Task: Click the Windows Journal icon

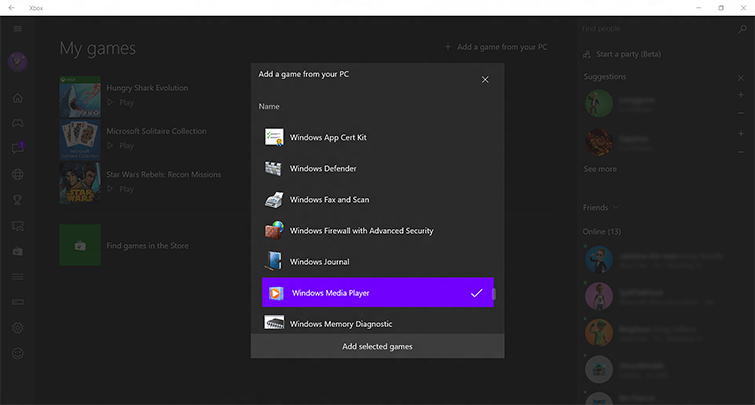Action: click(x=274, y=261)
